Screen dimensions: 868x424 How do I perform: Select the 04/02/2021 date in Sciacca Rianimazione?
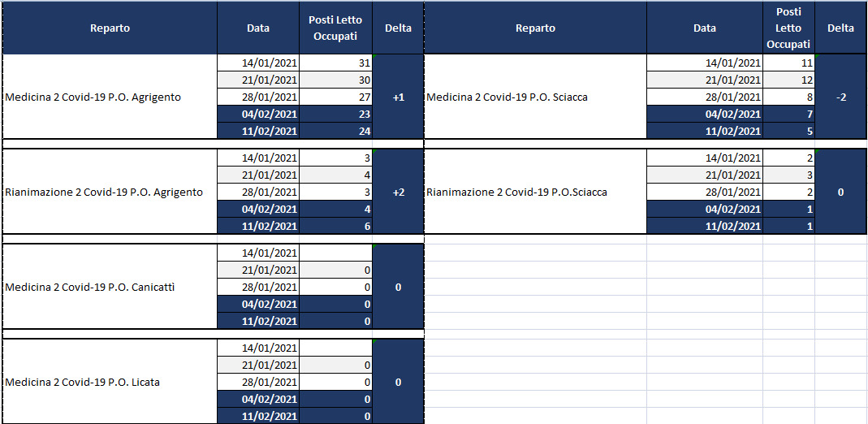coord(705,210)
